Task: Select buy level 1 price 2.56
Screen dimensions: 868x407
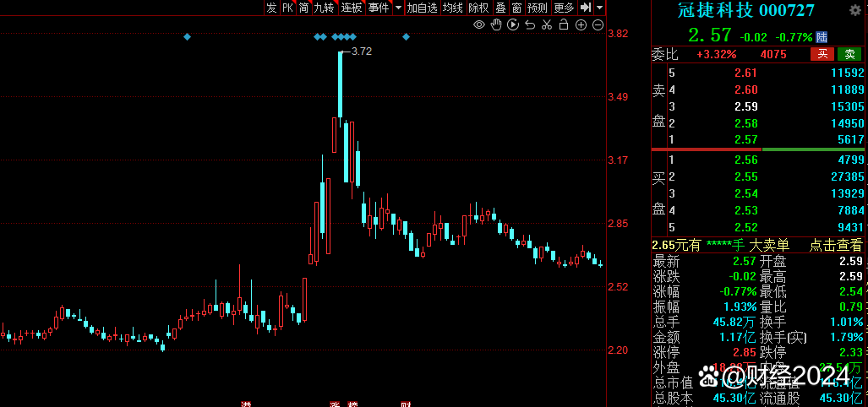Action: (x=745, y=160)
